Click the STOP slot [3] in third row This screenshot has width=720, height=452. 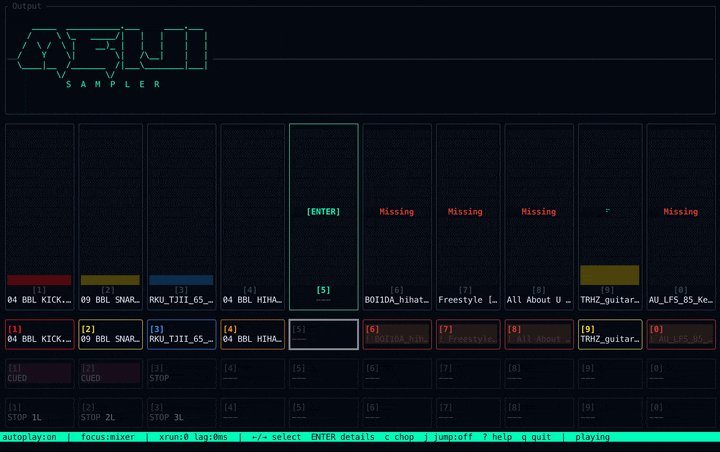click(x=181, y=373)
